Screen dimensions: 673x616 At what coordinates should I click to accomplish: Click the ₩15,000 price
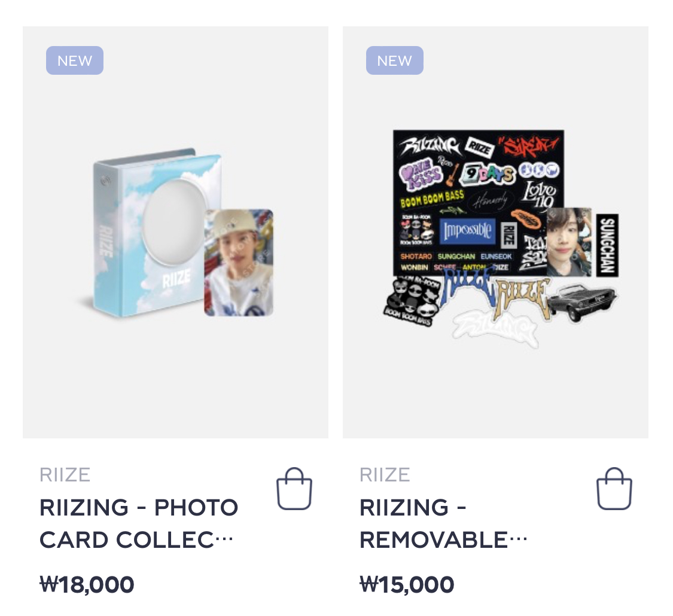pyautogui.click(x=407, y=584)
